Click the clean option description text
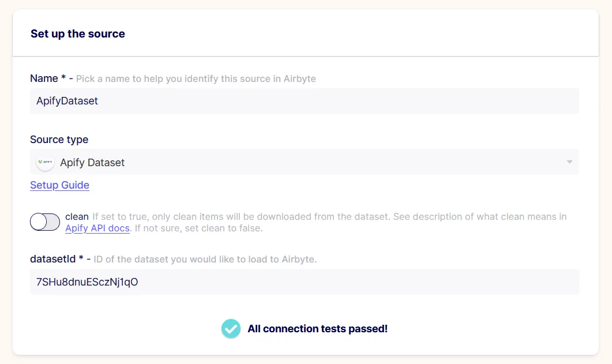612x364 pixels. pyautogui.click(x=316, y=222)
